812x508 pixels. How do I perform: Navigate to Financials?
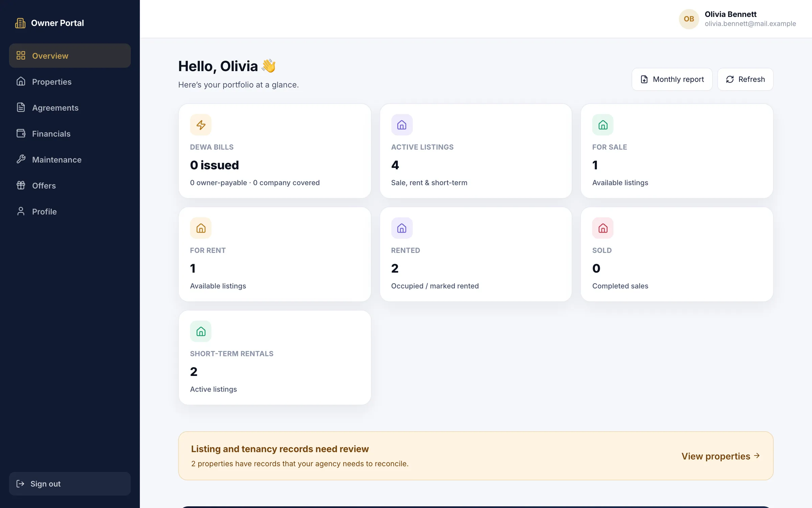(70, 133)
